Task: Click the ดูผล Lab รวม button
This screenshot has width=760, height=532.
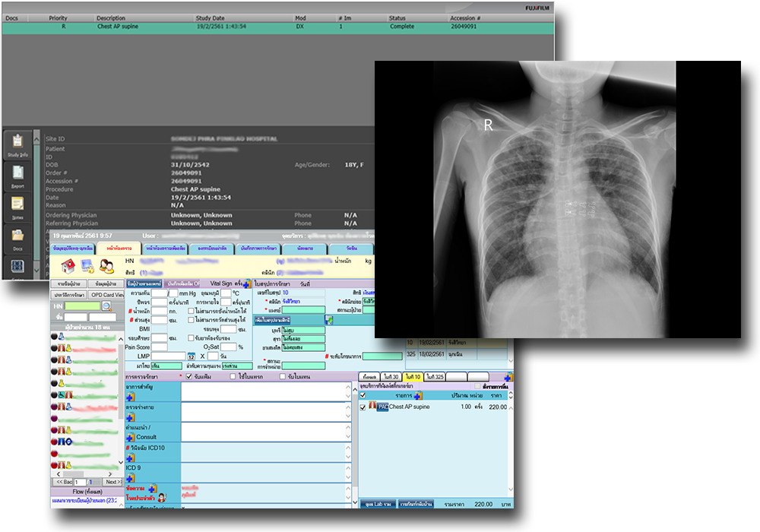Action: tap(378, 505)
